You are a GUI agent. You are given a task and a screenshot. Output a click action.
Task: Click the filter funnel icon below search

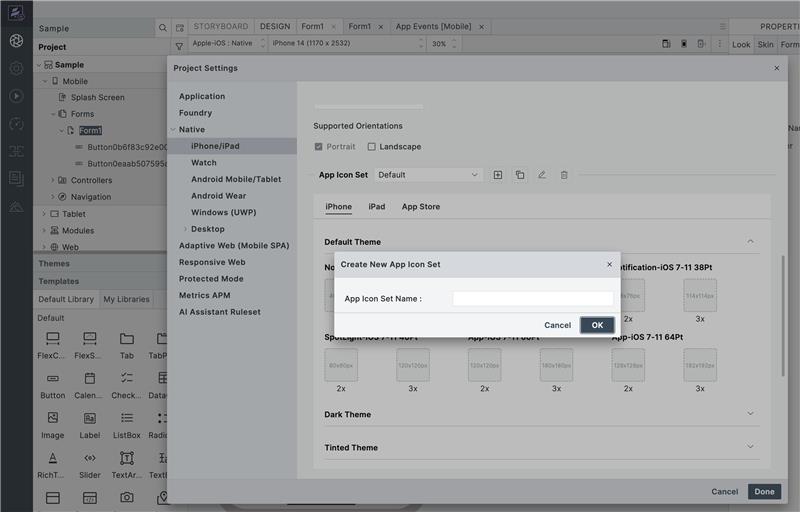(x=179, y=45)
